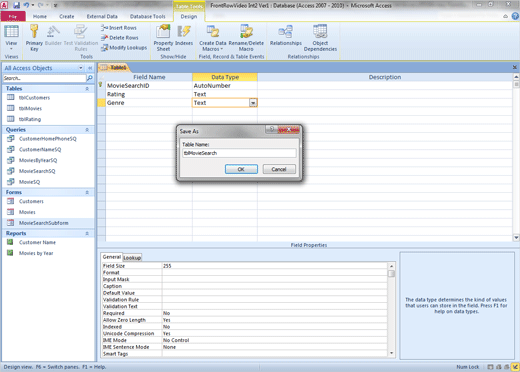Insert Rows into the table design
Viewport: 520px width, 372px height.
pyautogui.click(x=119, y=28)
